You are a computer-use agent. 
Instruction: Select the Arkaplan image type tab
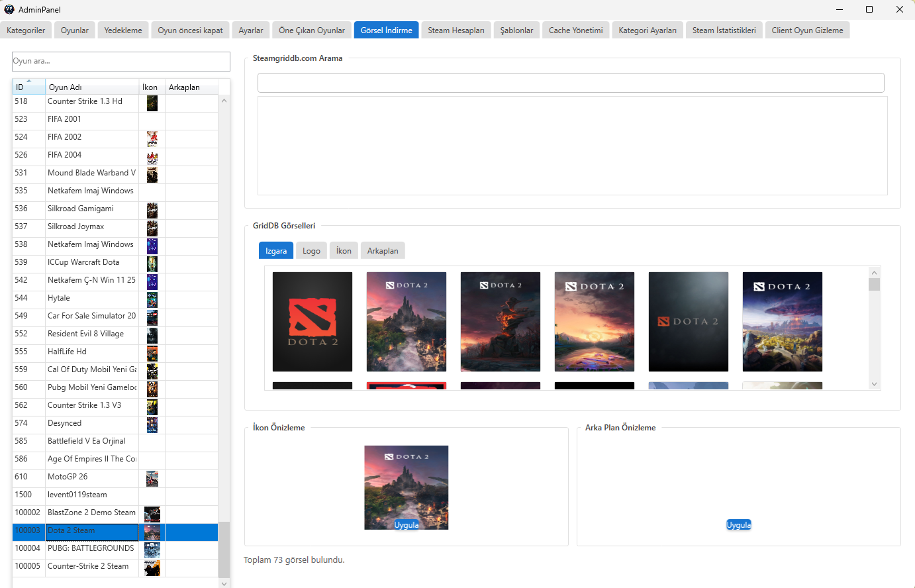click(x=383, y=251)
